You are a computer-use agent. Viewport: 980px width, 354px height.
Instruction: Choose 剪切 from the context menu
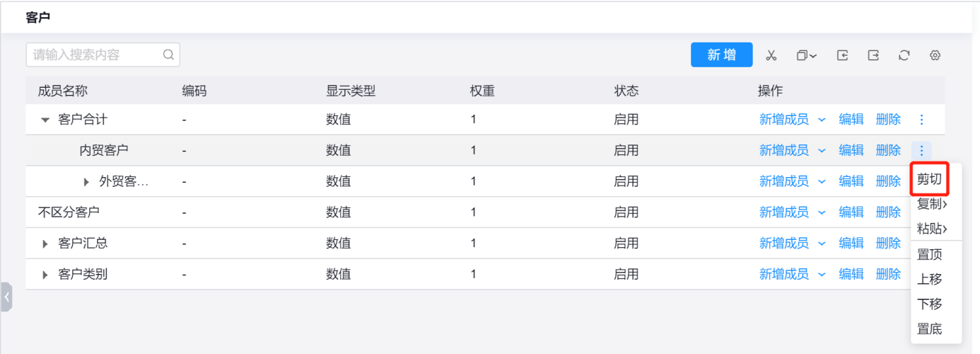click(x=929, y=180)
